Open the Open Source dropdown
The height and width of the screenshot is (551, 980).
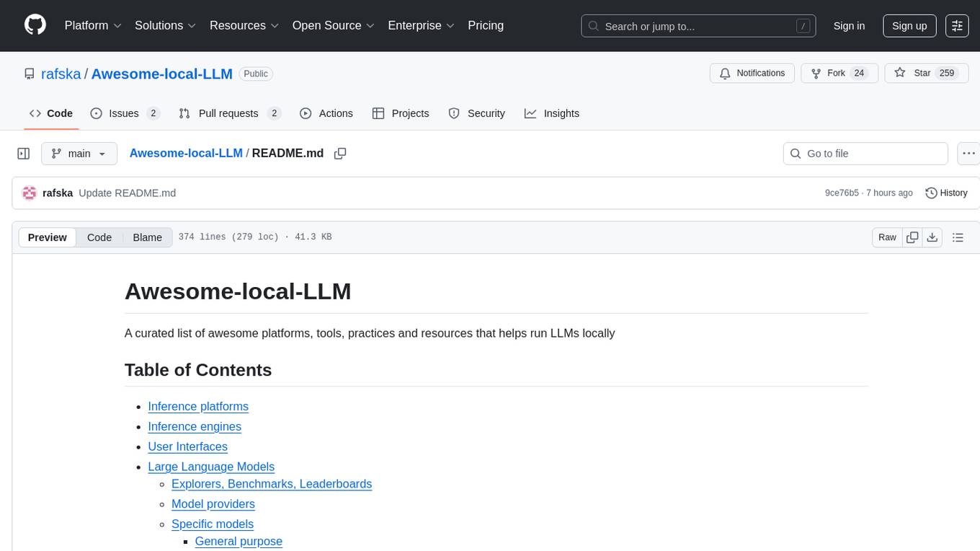pos(334,25)
